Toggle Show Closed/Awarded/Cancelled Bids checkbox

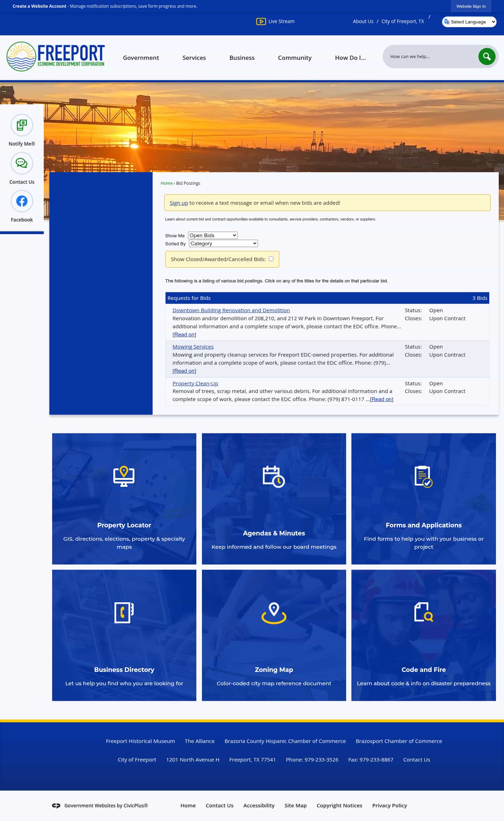pos(271,259)
